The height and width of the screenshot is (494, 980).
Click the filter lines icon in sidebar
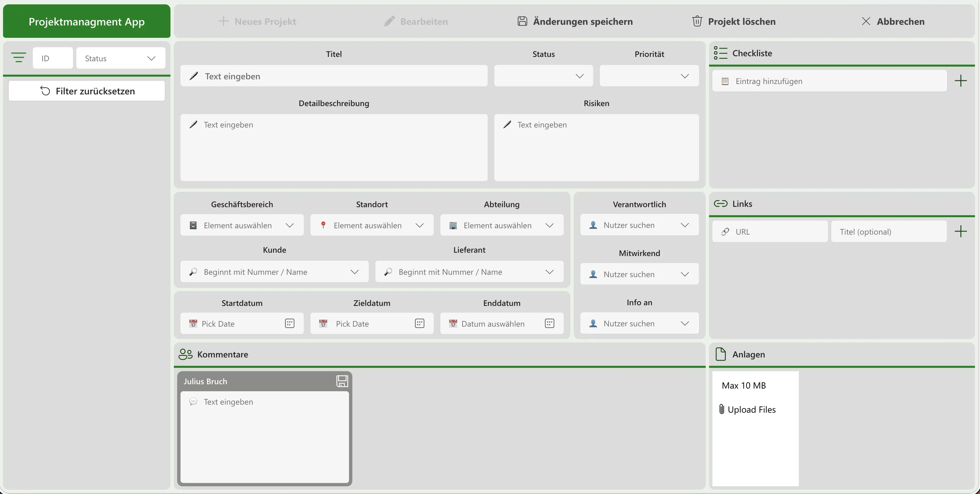point(19,58)
